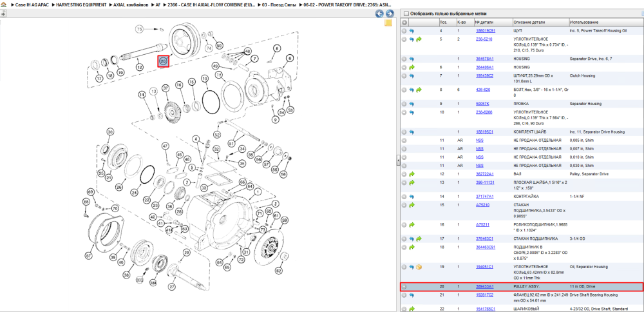Click blue arrow icon in row 364578A1
This screenshot has height=312, width=644.
412,59
